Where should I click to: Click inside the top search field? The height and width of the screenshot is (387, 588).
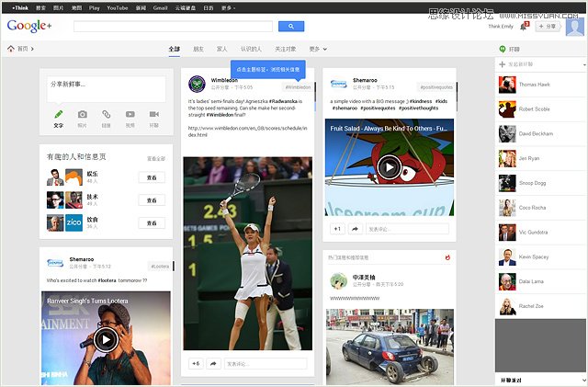[x=173, y=27]
